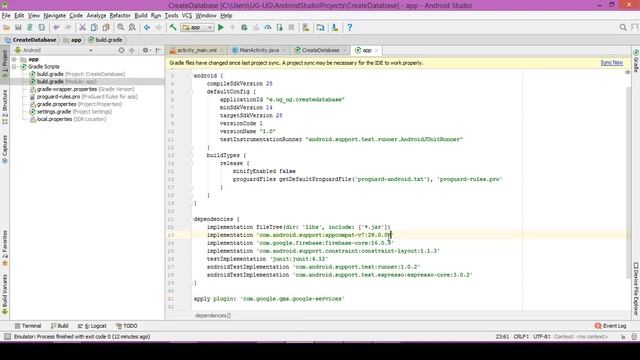Click the hide project panel icon
This screenshot has width=640, height=360.
[158, 50]
